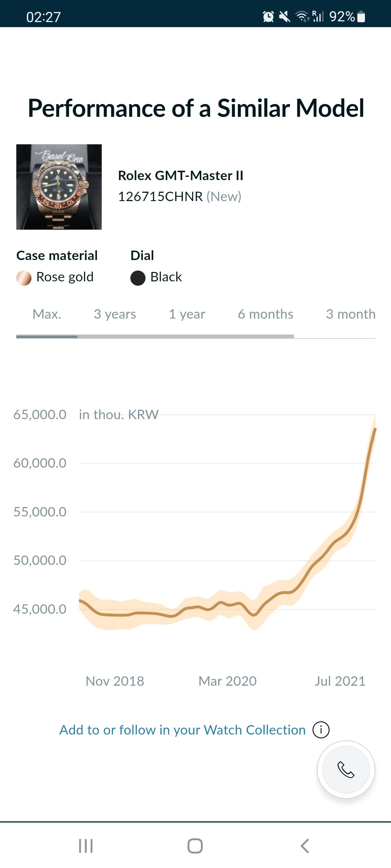Open the Rolex watch thumbnail image
The image size is (391, 868).
[59, 187]
